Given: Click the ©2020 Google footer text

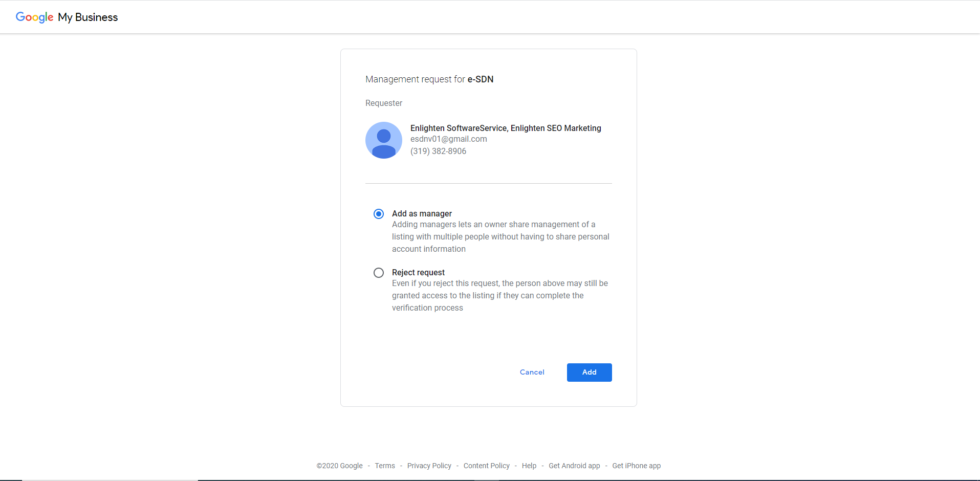Looking at the screenshot, I should click(339, 466).
